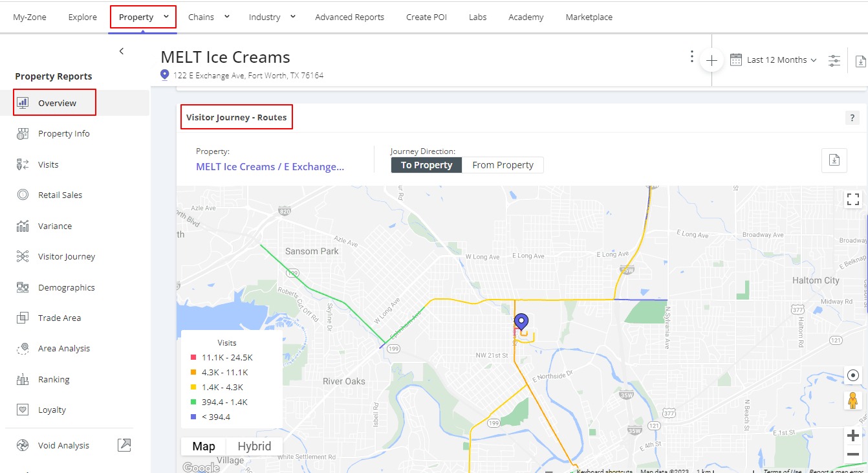The image size is (868, 473).
Task: Click the Variance icon
Action: tap(23, 226)
